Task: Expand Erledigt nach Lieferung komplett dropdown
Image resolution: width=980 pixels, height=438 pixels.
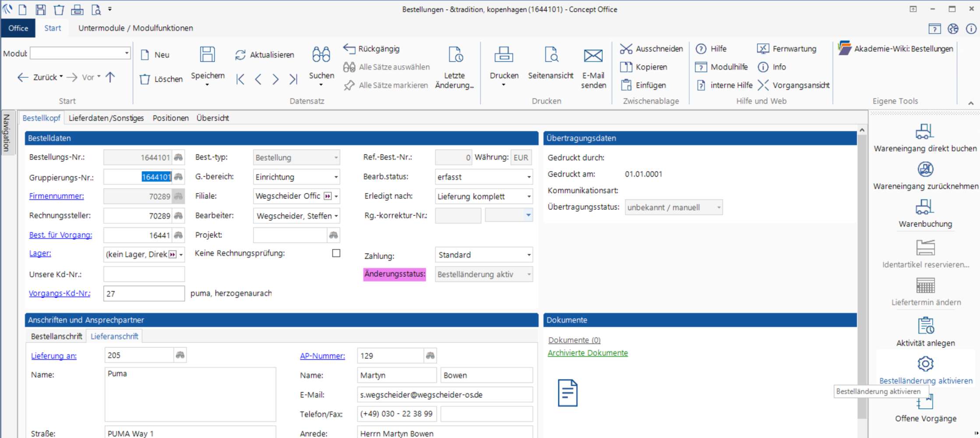Action: (529, 196)
